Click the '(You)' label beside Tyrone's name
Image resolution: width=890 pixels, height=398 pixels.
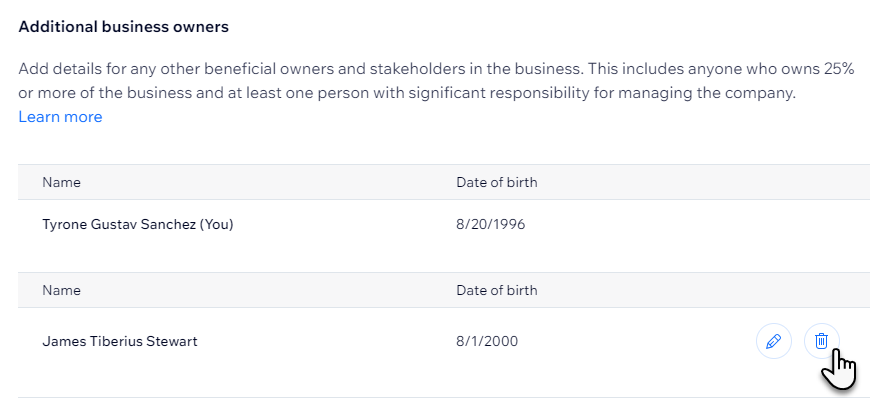coord(216,224)
